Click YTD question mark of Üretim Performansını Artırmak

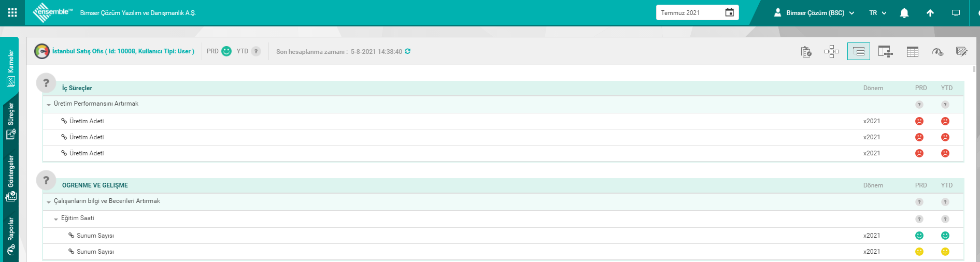point(945,105)
